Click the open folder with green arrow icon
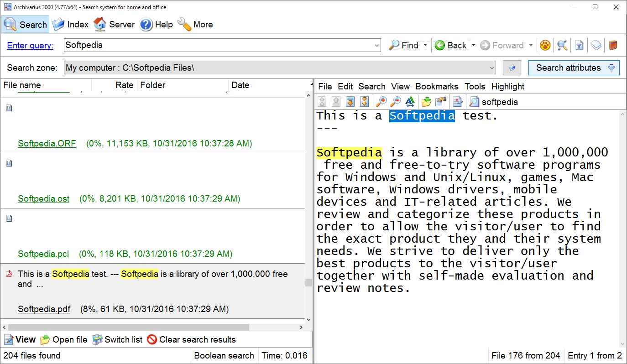 [426, 102]
